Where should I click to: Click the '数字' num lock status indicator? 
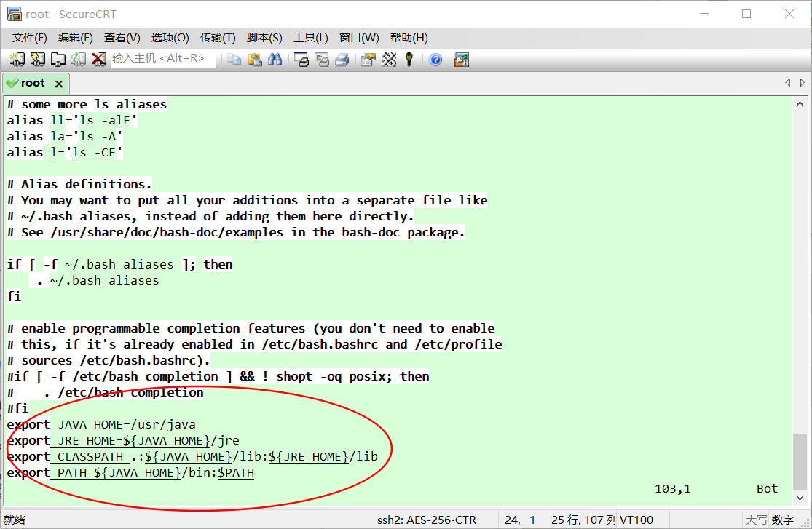782,520
